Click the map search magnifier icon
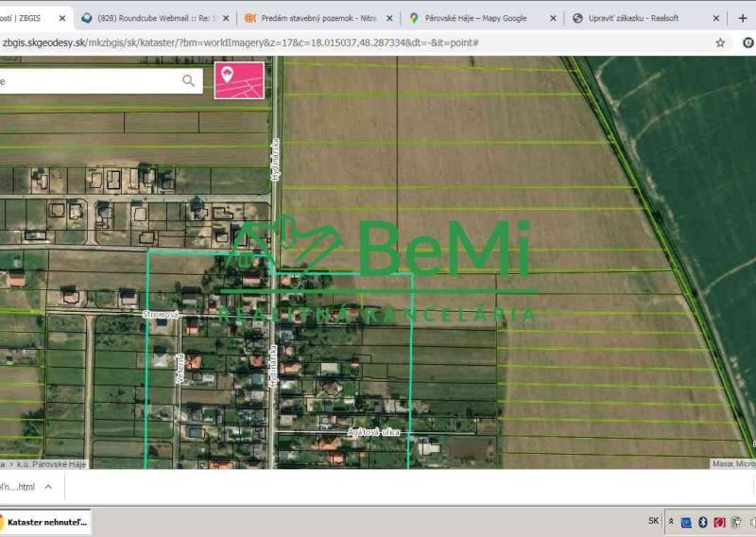Image resolution: width=756 pixels, height=537 pixels. [188, 80]
